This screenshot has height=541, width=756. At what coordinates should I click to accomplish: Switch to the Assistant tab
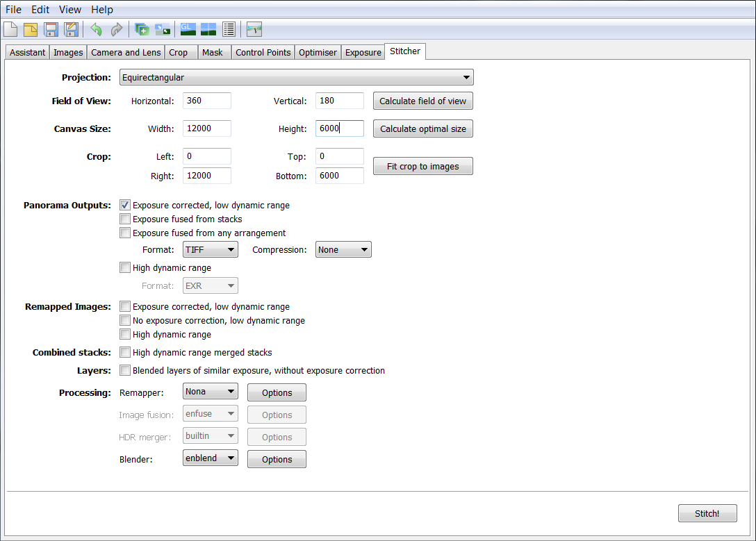pos(28,52)
